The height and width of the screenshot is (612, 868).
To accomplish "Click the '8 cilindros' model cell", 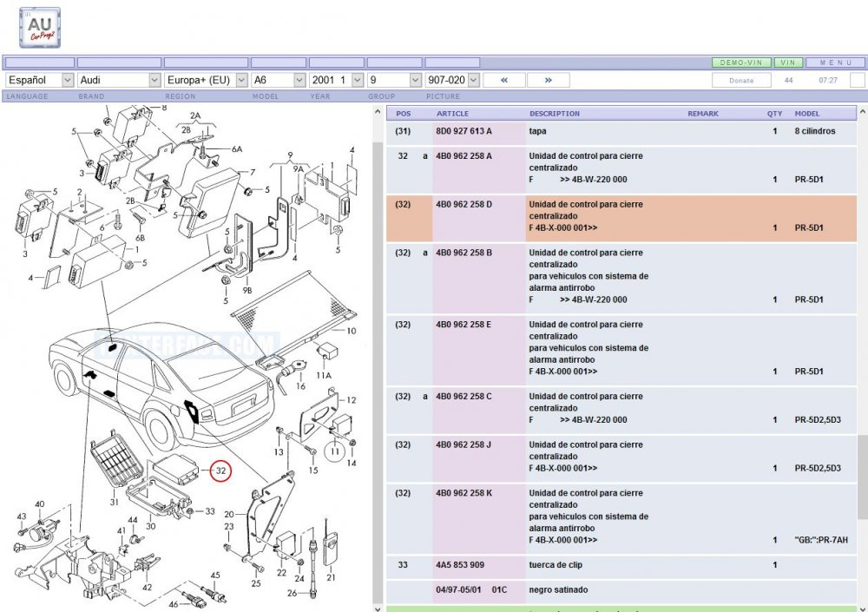I will click(815, 131).
